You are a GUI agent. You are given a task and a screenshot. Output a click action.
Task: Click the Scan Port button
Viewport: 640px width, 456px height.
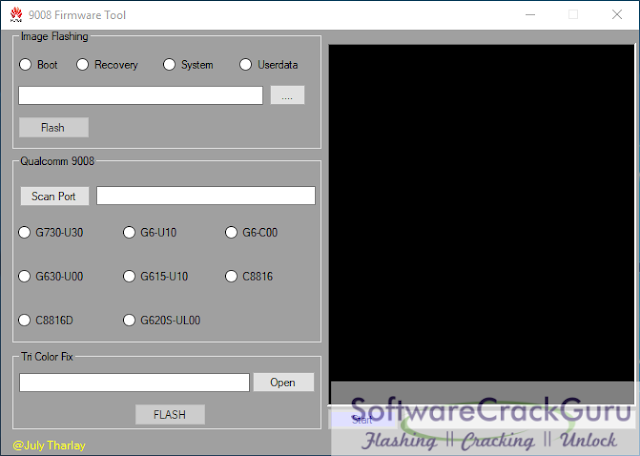coord(55,196)
